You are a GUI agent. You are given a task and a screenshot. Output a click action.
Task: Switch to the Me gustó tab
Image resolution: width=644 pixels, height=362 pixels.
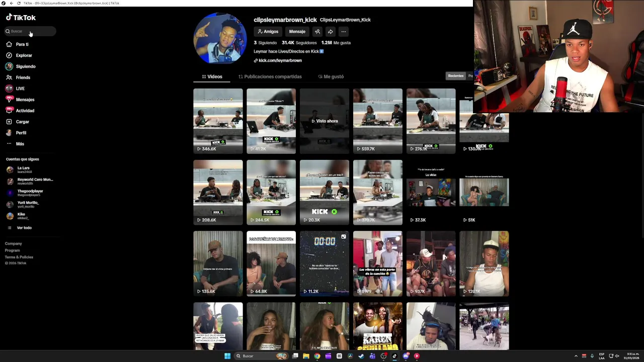[331, 76]
